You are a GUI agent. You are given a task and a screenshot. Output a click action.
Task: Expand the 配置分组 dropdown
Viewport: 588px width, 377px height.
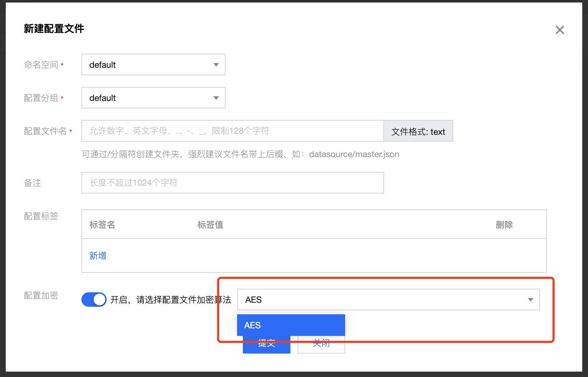pyautogui.click(x=153, y=98)
